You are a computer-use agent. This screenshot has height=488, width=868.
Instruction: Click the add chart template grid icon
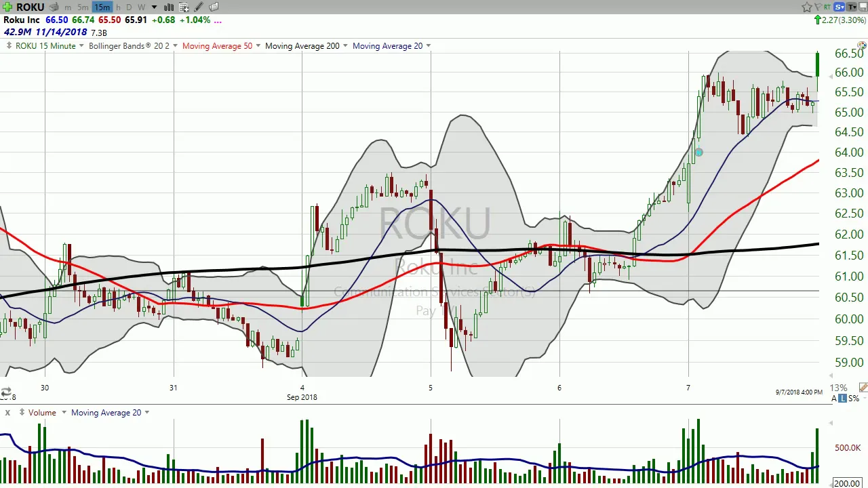pyautogui.click(x=184, y=7)
